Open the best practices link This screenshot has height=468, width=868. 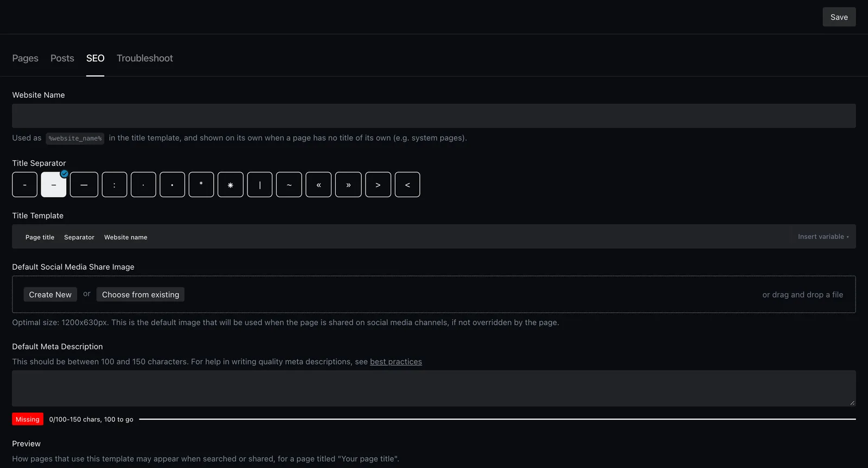coord(396,362)
